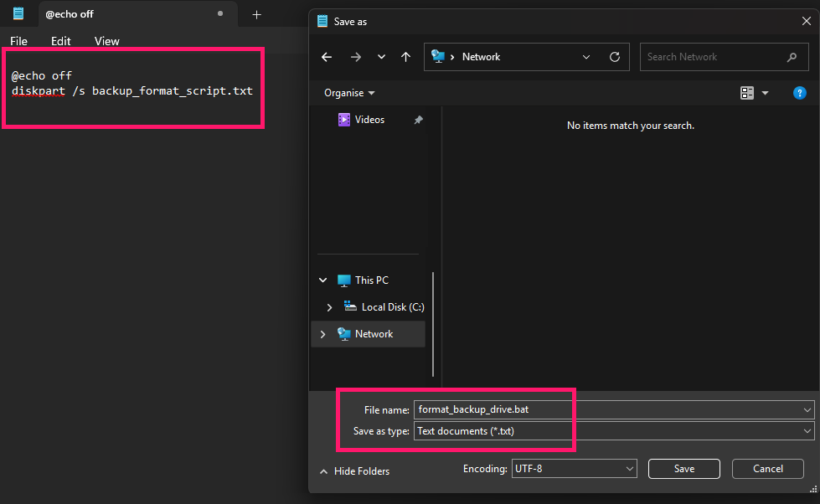The width and height of the screenshot is (820, 504).
Task: Click the navigation pane scrollbar
Action: click(433, 324)
